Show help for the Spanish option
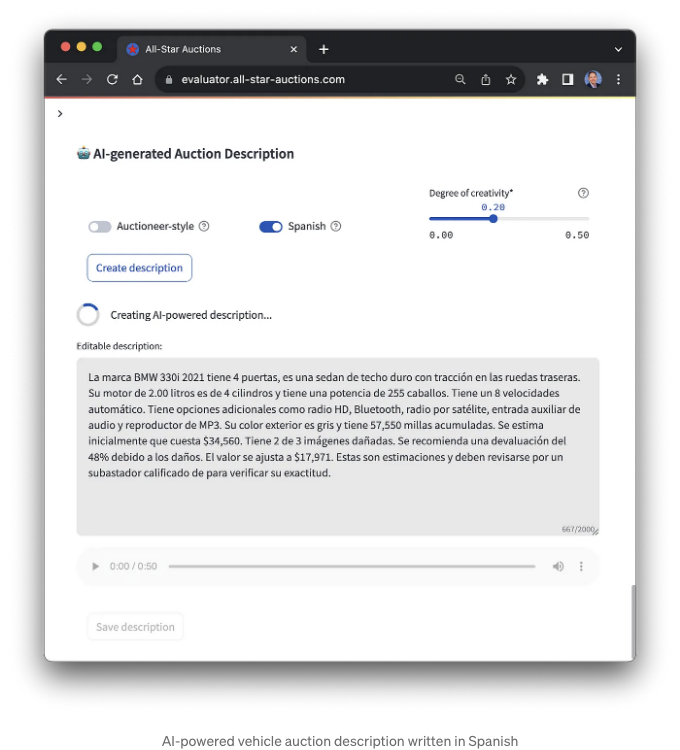This screenshot has width=680, height=750. coord(336,226)
